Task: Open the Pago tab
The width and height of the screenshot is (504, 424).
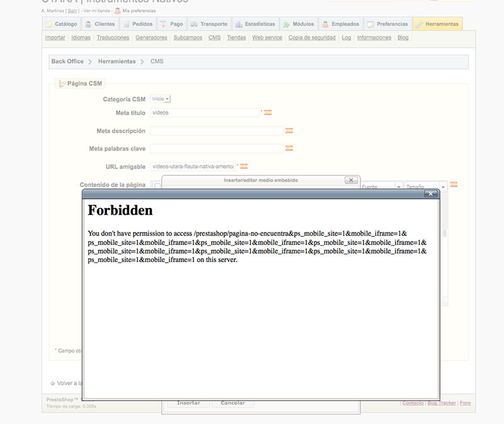Action: tap(172, 24)
